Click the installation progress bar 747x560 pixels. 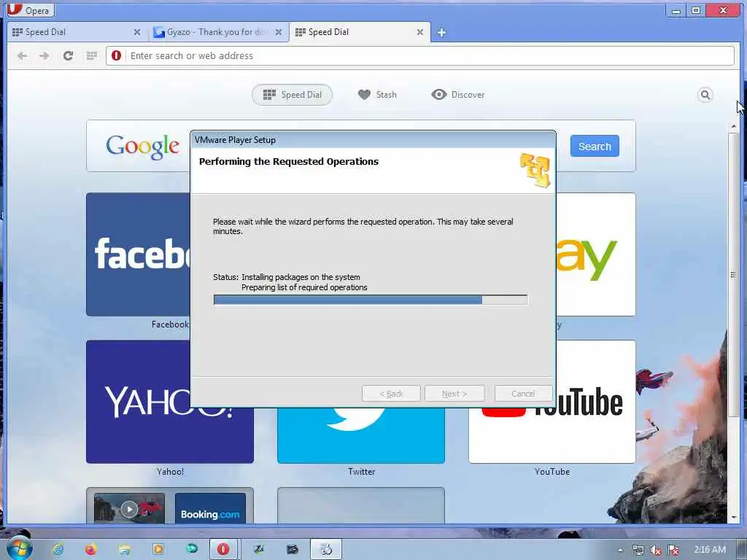tap(370, 300)
